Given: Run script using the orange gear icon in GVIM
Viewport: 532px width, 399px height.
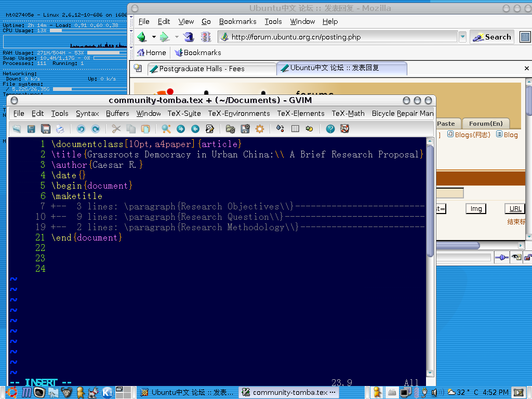Looking at the screenshot, I should tap(260, 129).
